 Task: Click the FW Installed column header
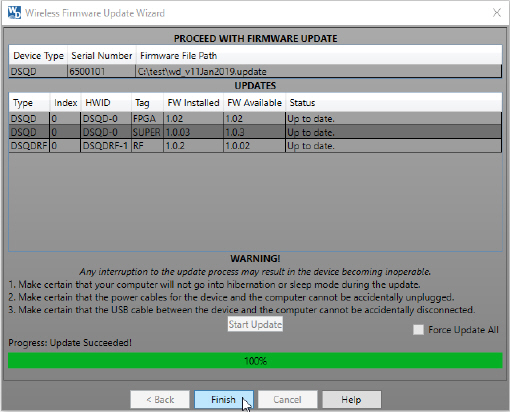click(193, 102)
